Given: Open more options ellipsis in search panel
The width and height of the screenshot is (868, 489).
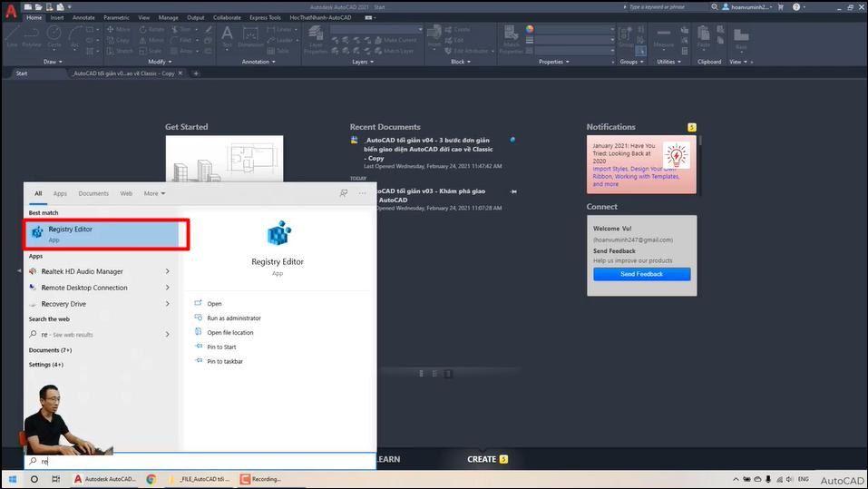Looking at the screenshot, I should (x=362, y=193).
